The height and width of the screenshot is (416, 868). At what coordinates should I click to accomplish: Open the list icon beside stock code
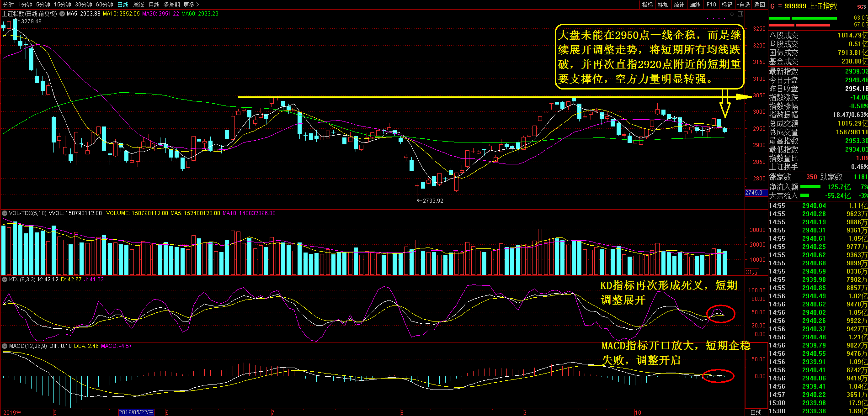click(x=780, y=6)
